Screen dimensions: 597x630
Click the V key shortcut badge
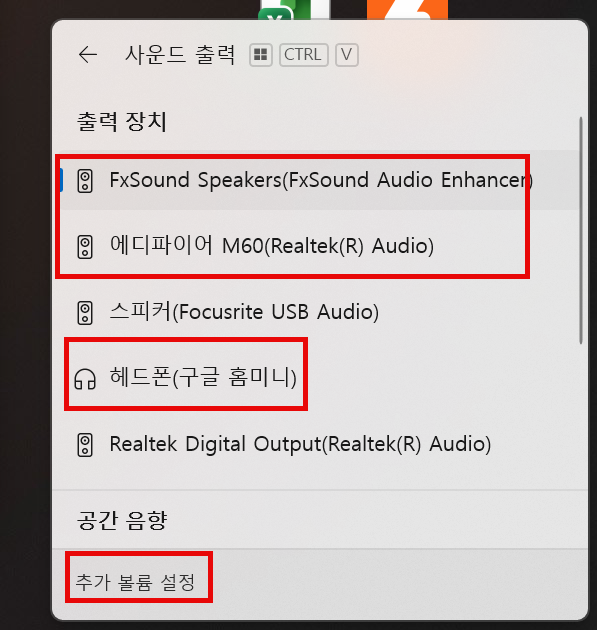347,55
